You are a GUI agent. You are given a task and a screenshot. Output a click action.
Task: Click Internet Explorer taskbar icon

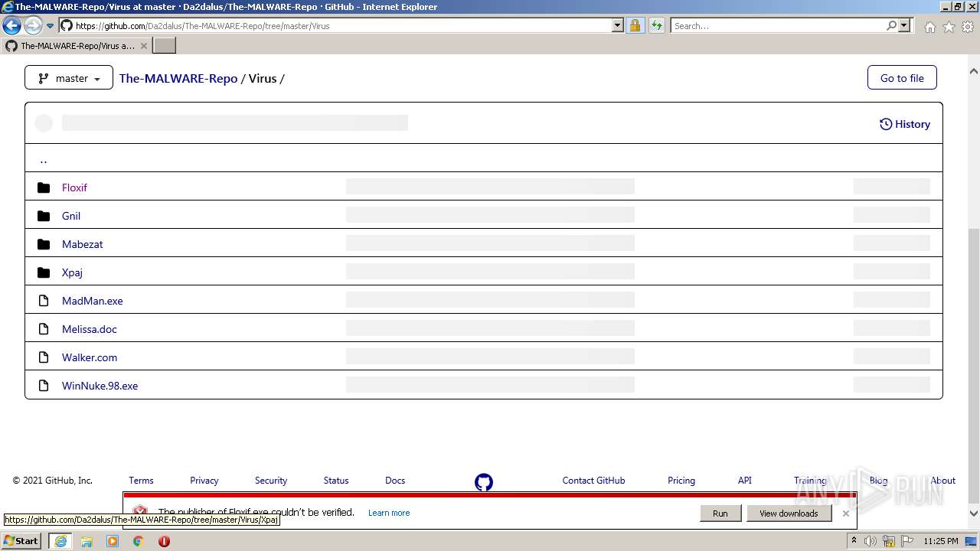click(x=60, y=541)
